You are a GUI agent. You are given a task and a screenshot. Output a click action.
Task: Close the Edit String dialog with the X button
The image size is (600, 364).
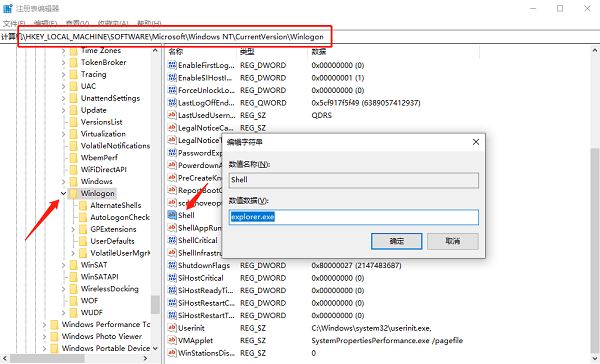[476, 142]
